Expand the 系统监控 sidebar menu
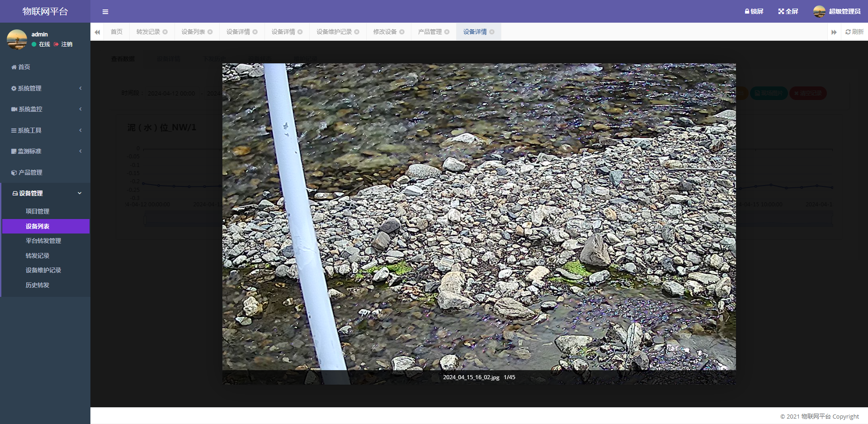 coord(45,109)
